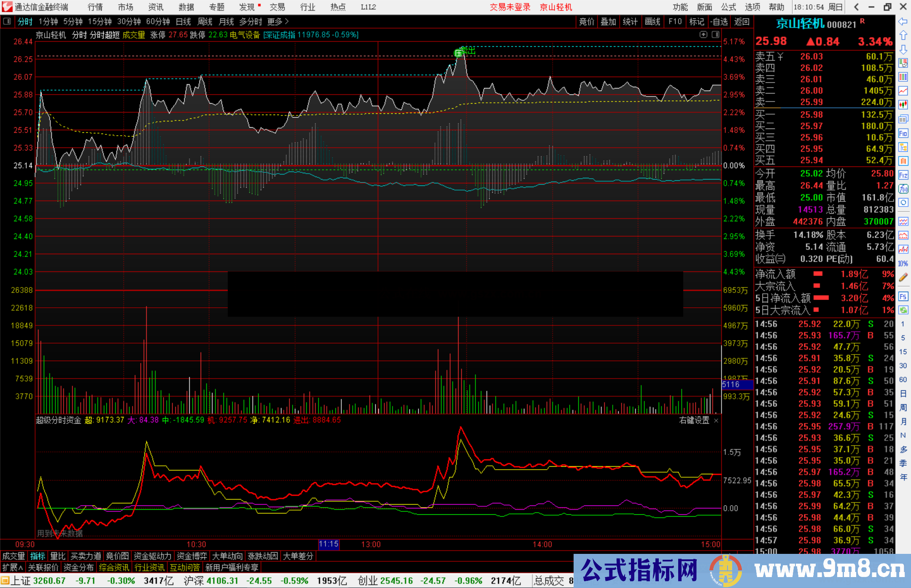Screen dimensions: 911x588
Task: Click the green refresh icon in sidebar
Action: (903, 310)
